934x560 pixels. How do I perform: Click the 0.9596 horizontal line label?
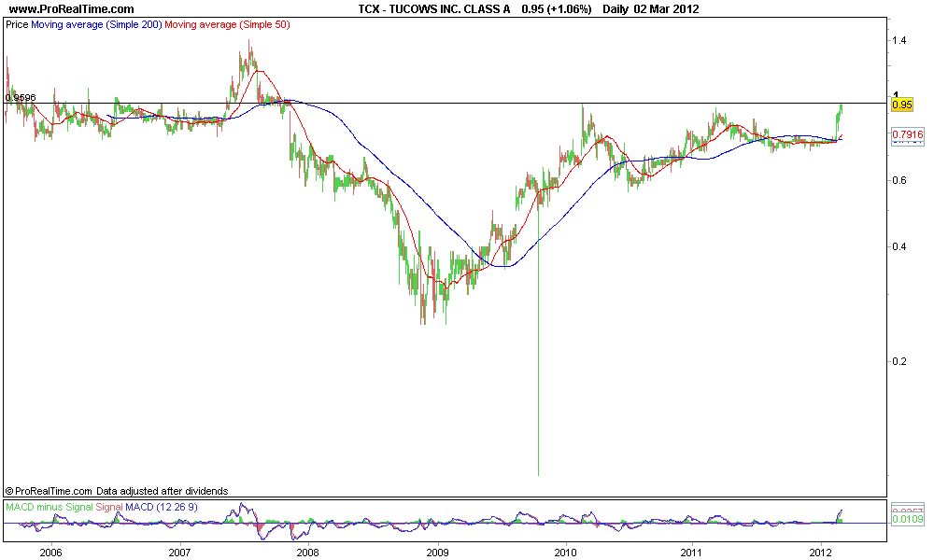[x=21, y=98]
